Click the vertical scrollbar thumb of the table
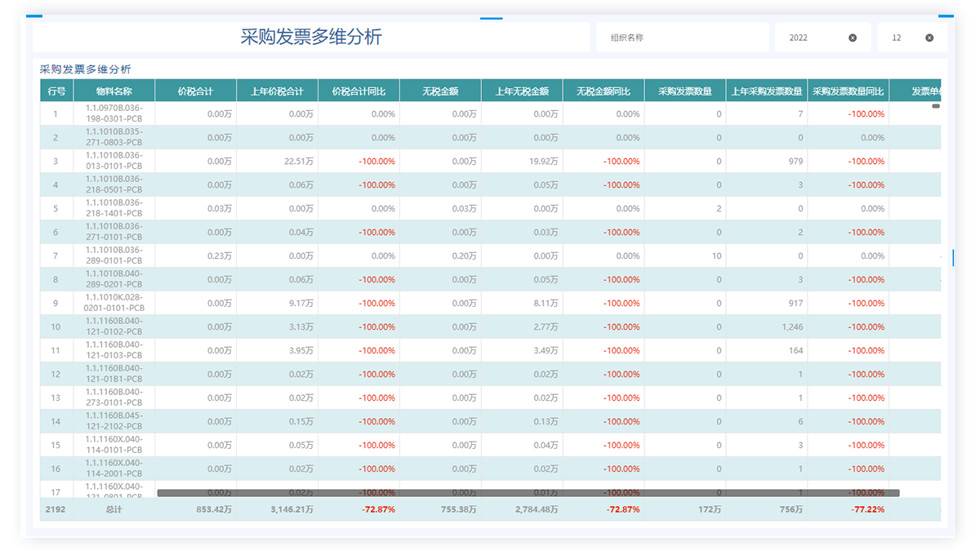Viewport: 980px width, 551px height. (936, 106)
